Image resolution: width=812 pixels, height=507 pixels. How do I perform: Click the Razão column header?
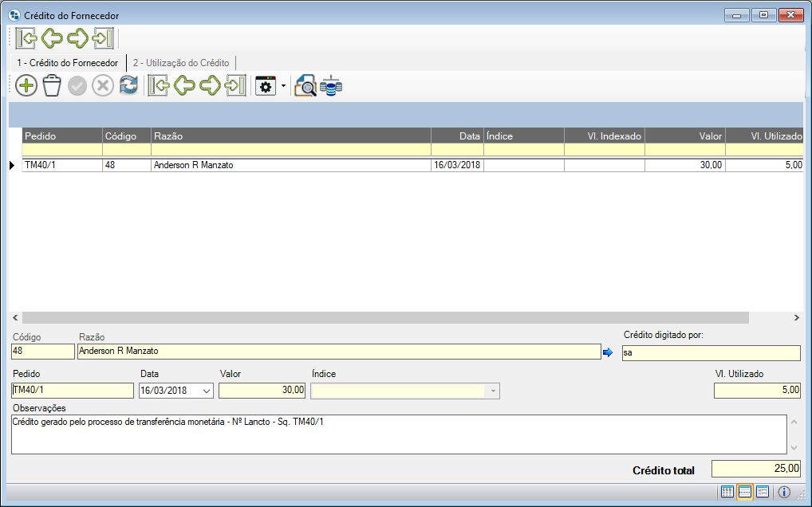point(290,136)
